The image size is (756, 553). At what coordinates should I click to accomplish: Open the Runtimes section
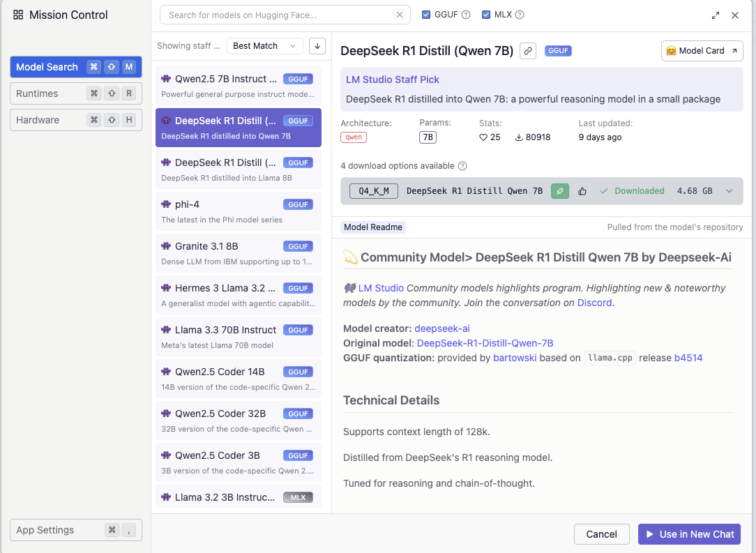[76, 93]
